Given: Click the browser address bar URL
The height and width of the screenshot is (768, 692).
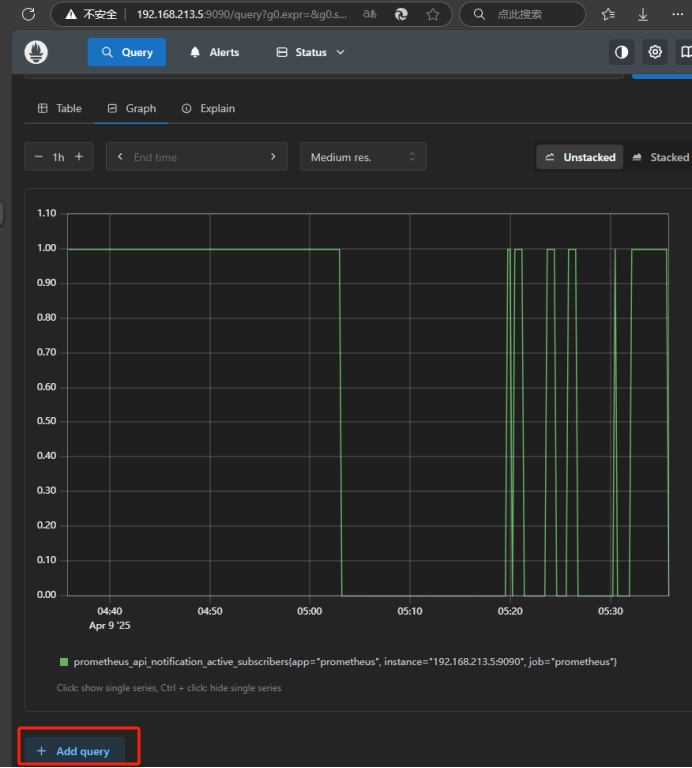Looking at the screenshot, I should coord(241,14).
